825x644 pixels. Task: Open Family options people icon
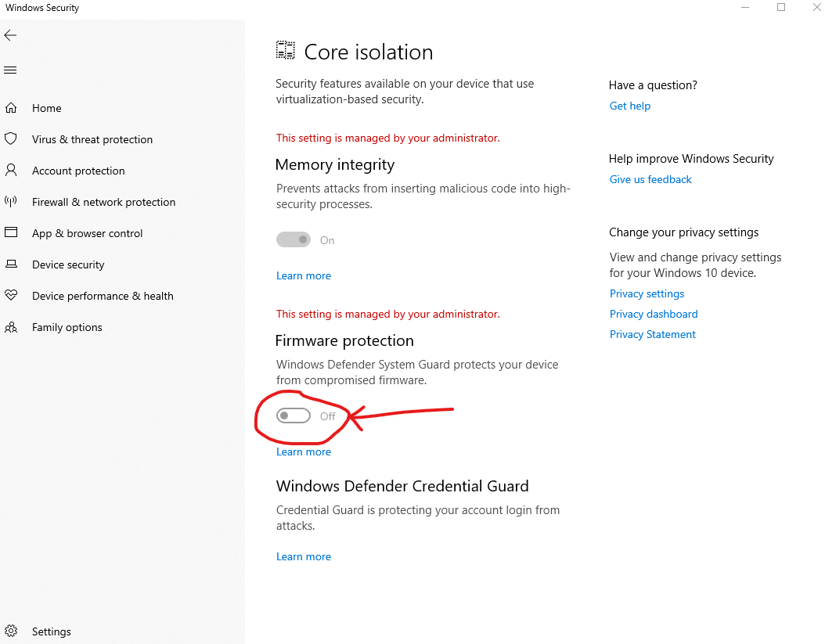[x=11, y=327]
